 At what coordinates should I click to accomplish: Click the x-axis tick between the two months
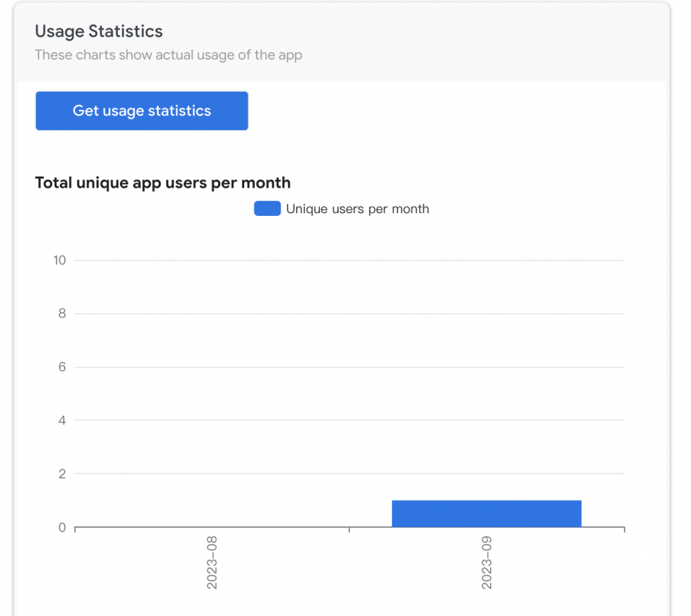click(x=350, y=530)
